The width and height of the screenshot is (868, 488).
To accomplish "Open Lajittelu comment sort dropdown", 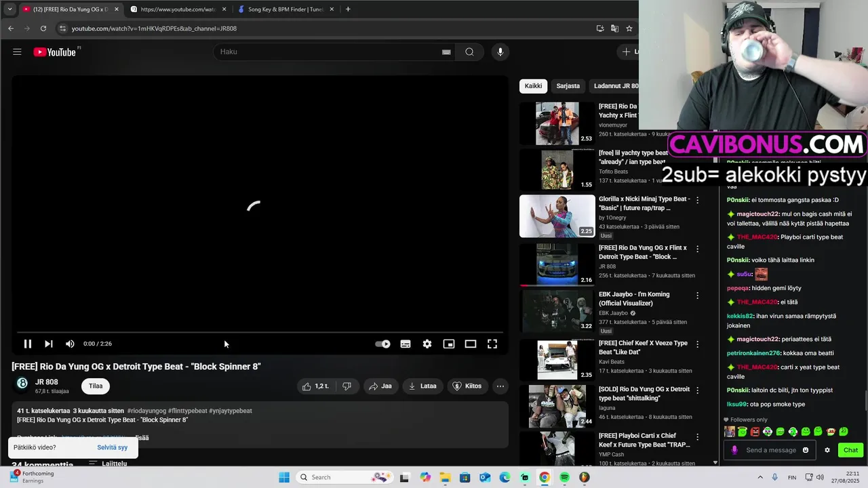I will [x=108, y=464].
